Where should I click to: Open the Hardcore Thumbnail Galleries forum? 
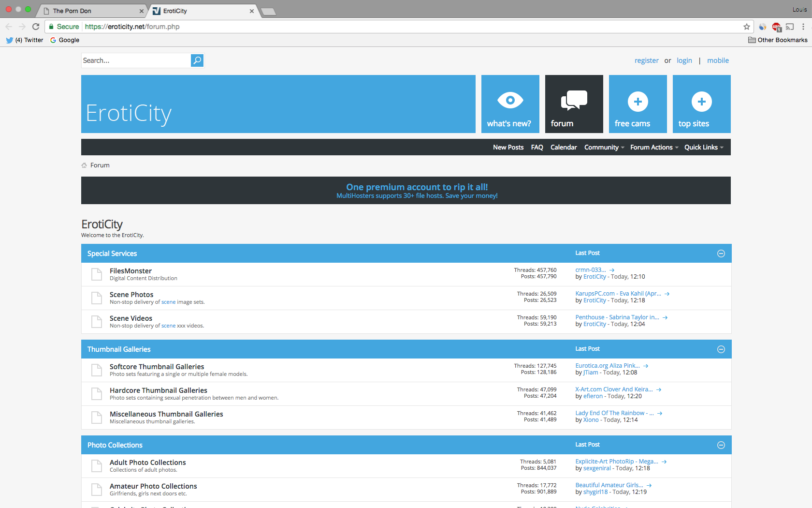pyautogui.click(x=159, y=390)
